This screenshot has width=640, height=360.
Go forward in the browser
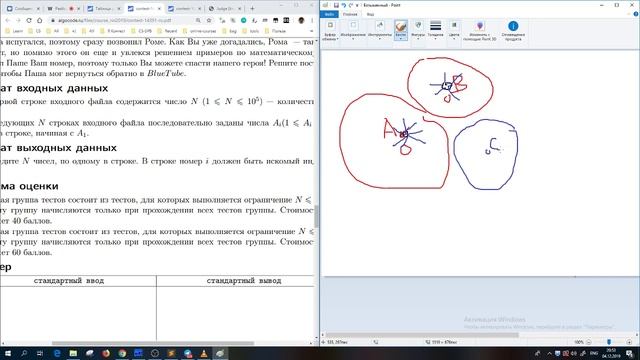pyautogui.click(x=18, y=20)
